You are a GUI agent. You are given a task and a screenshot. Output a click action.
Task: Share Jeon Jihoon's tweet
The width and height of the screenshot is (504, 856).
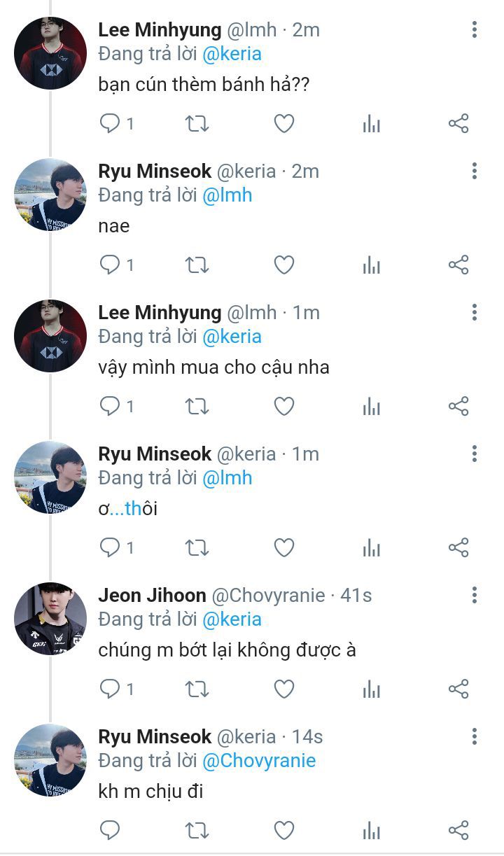[x=458, y=689]
